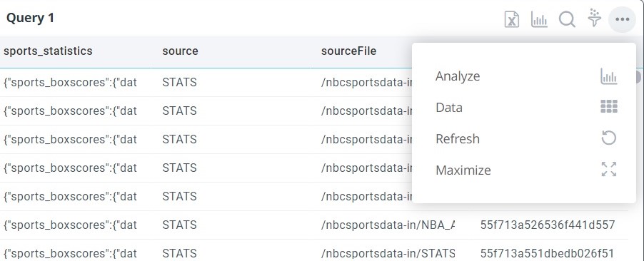Screen dimensions: 644x261
Task: Toggle the three-dots more options button
Action: pos(623,19)
